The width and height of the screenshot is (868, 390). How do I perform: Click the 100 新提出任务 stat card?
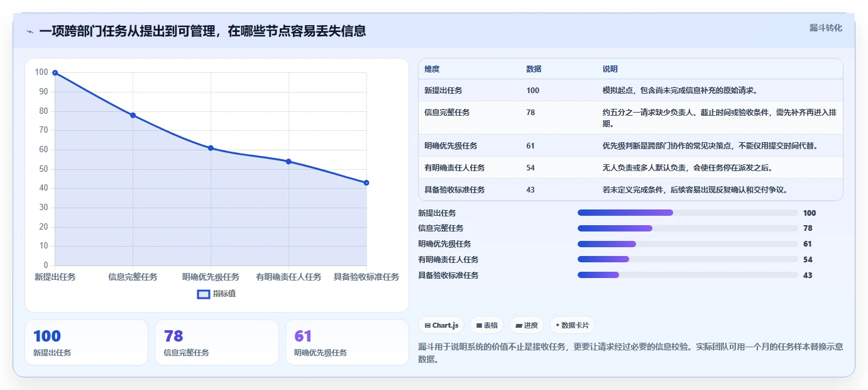coord(86,342)
